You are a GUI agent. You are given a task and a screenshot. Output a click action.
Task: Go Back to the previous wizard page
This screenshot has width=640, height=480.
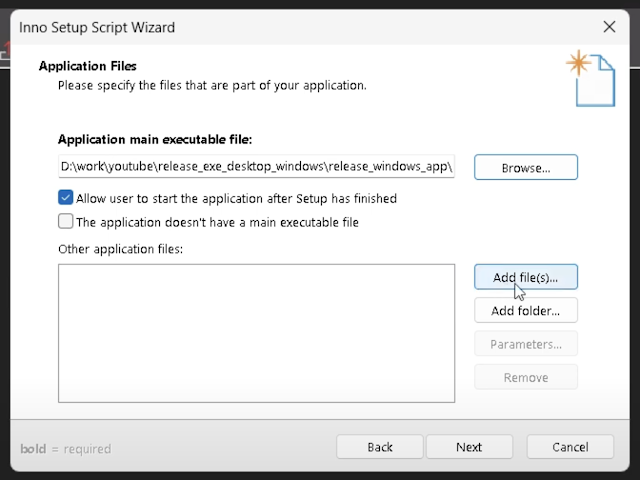pos(380,447)
